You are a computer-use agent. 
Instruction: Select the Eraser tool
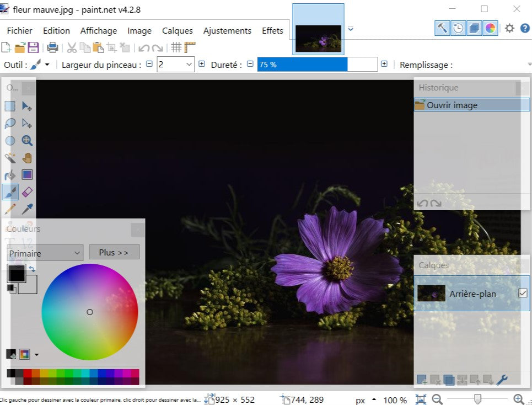pos(27,192)
